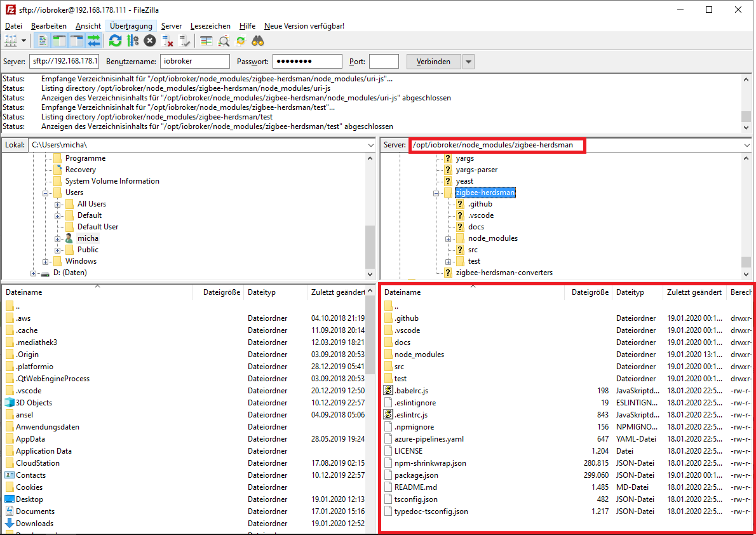Click the Server host input field
This screenshot has width=756, height=535.
[64, 61]
